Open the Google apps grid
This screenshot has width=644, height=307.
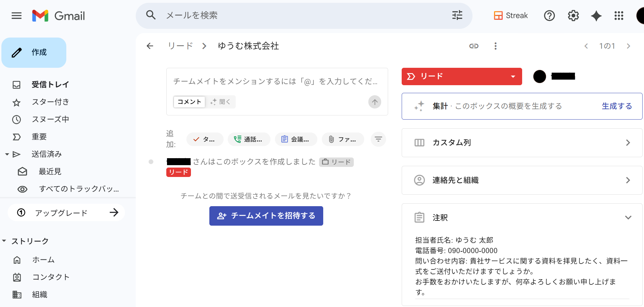click(619, 16)
